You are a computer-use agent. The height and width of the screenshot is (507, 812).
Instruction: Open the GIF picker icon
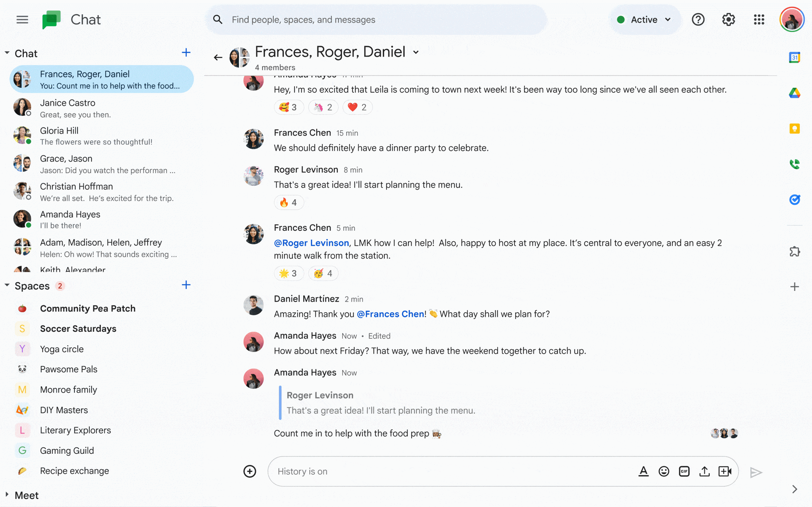pos(684,471)
